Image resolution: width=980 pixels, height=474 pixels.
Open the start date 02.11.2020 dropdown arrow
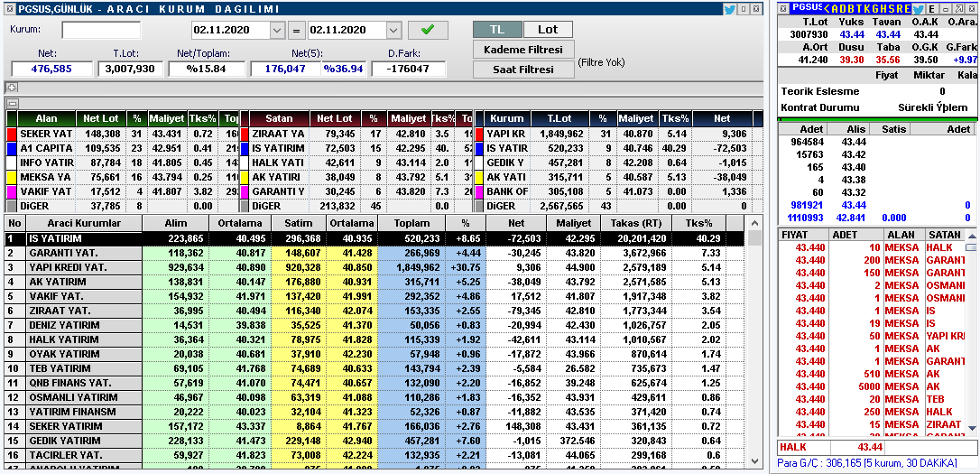pos(278,30)
